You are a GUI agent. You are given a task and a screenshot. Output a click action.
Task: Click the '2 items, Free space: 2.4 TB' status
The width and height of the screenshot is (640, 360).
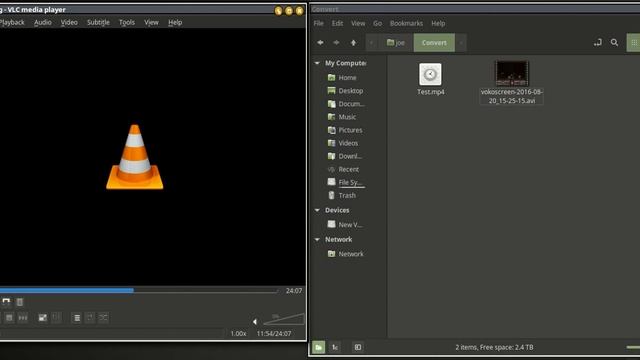494,347
